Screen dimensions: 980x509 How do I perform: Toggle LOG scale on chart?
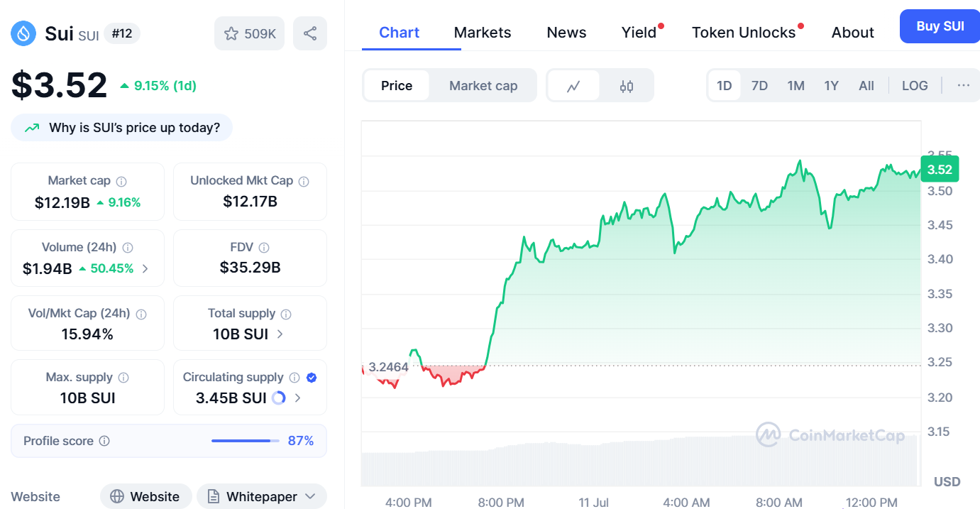tap(915, 86)
